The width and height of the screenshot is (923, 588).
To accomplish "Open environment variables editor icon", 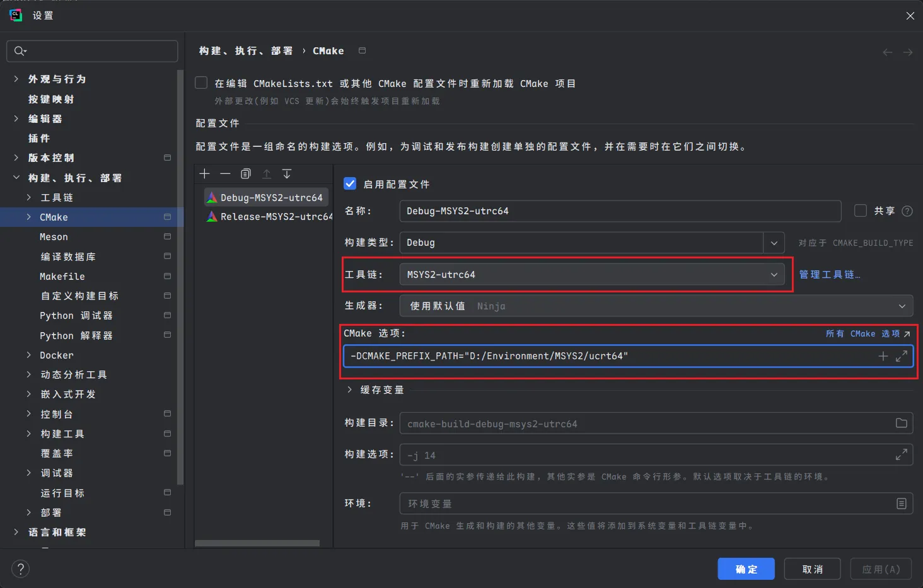I will (x=902, y=503).
